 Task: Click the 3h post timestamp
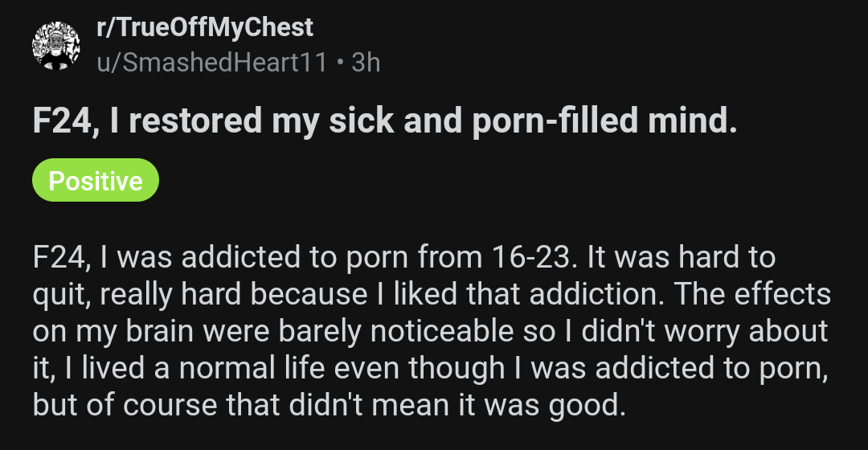tap(366, 63)
